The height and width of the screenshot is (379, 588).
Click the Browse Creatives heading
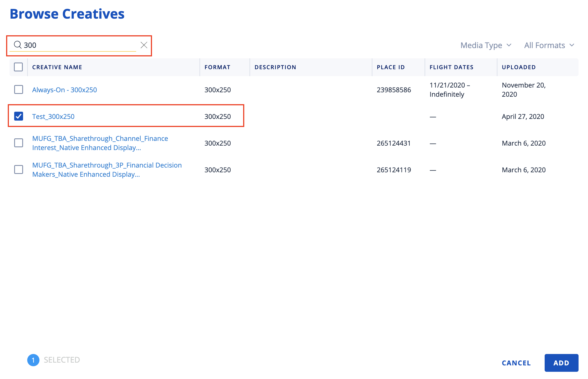pos(67,14)
